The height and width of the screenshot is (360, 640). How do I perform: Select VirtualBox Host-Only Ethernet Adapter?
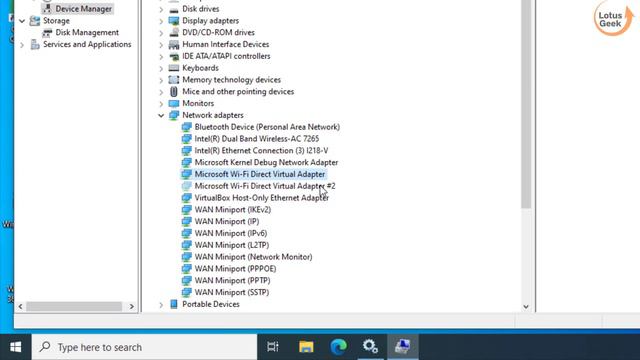262,198
